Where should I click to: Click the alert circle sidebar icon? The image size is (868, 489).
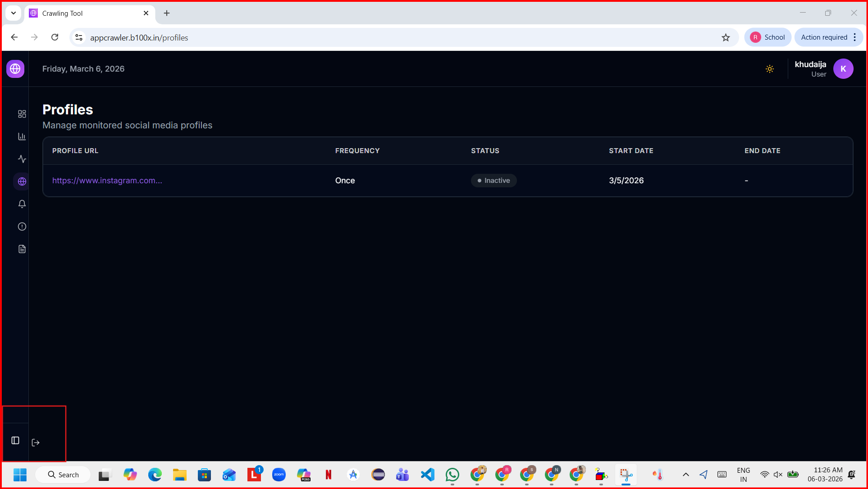pos(22,226)
